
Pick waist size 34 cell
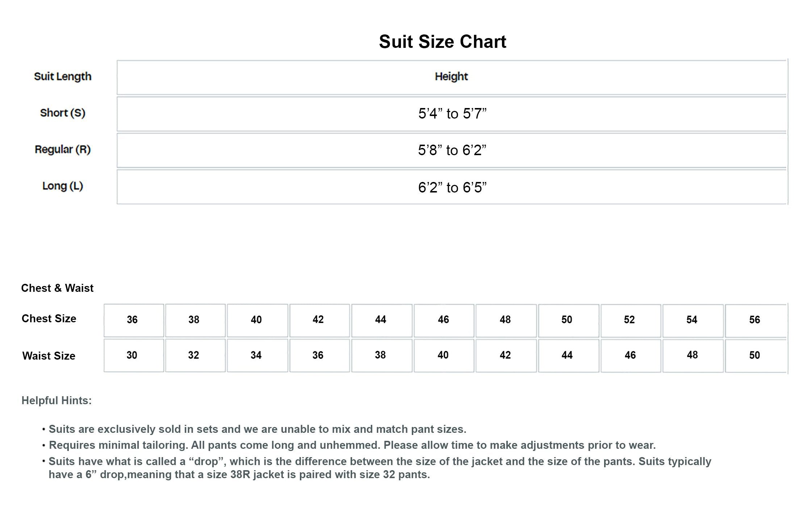tap(256, 355)
